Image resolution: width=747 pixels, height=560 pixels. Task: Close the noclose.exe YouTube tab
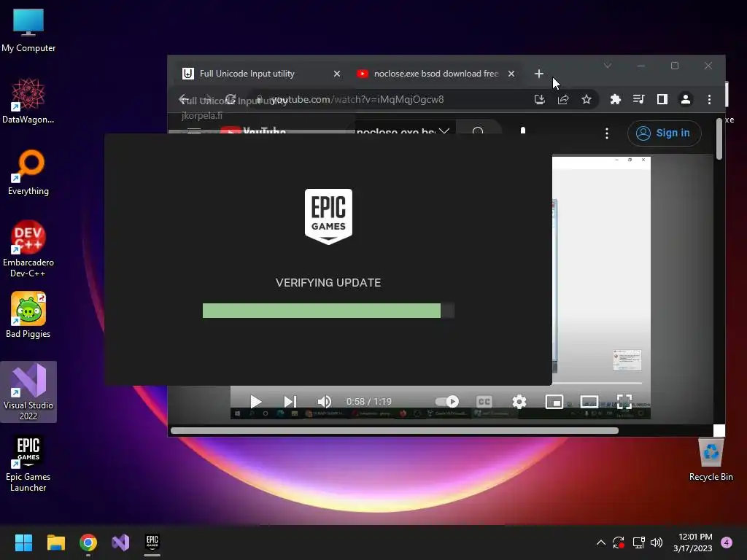(x=511, y=74)
